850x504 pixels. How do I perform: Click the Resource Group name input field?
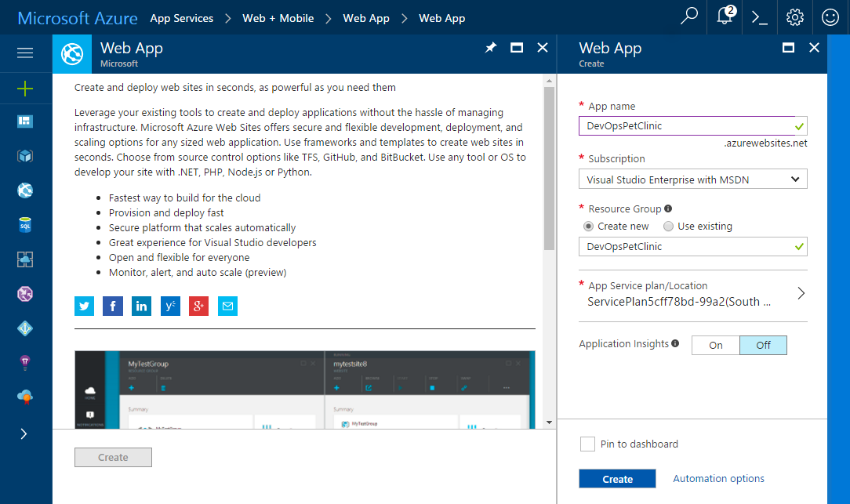[x=693, y=247]
